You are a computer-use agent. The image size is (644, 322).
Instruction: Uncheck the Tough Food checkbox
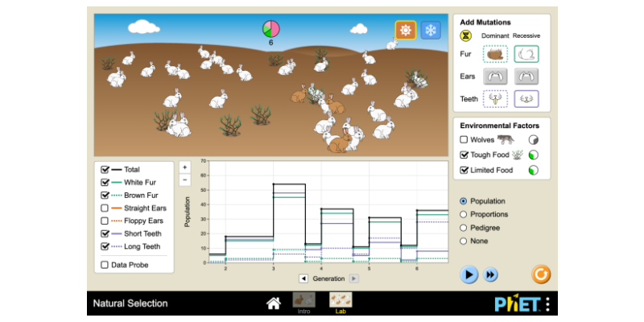click(464, 155)
